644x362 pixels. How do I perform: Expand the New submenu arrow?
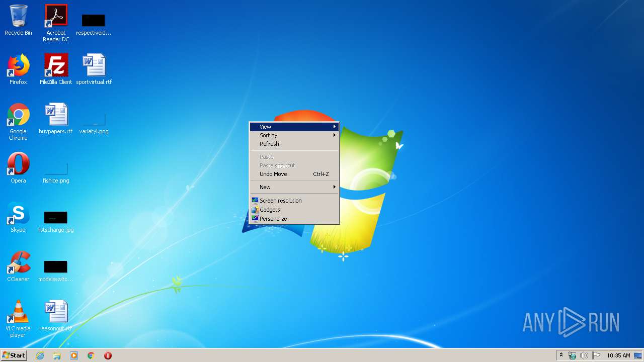334,187
